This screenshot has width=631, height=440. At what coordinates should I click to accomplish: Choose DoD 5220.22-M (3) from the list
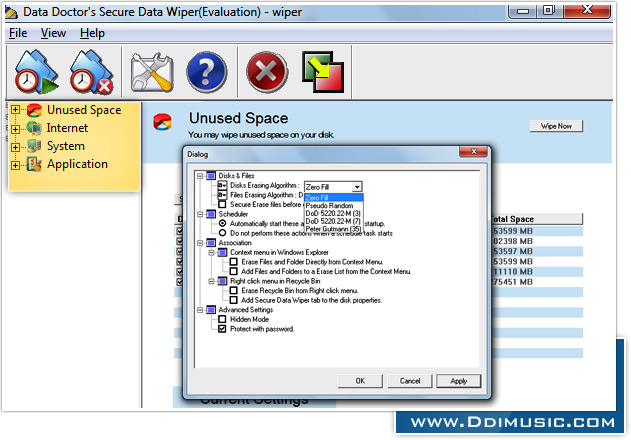[x=334, y=213]
